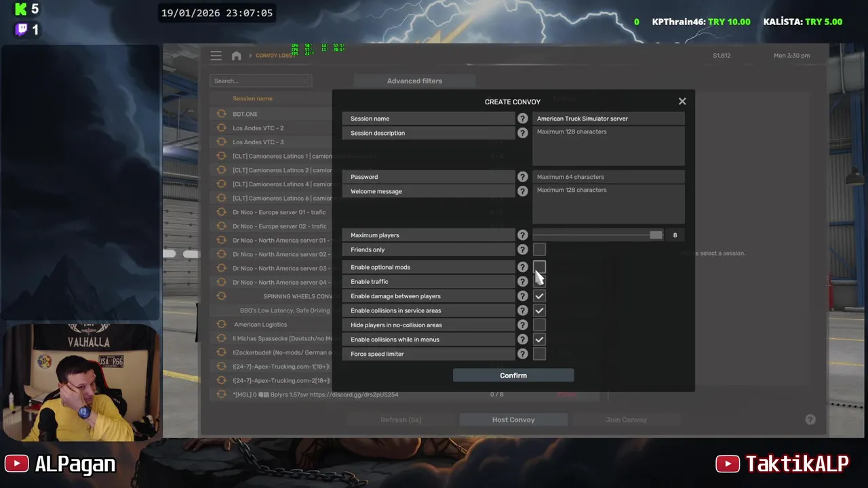This screenshot has width=868, height=488.
Task: Click refresh icon beside Los Andes VTC - 3
Action: [221, 142]
